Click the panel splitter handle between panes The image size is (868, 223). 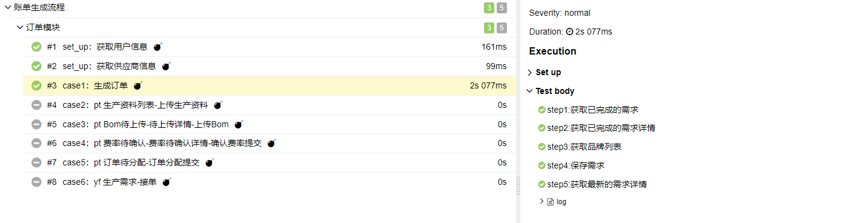tap(518, 185)
